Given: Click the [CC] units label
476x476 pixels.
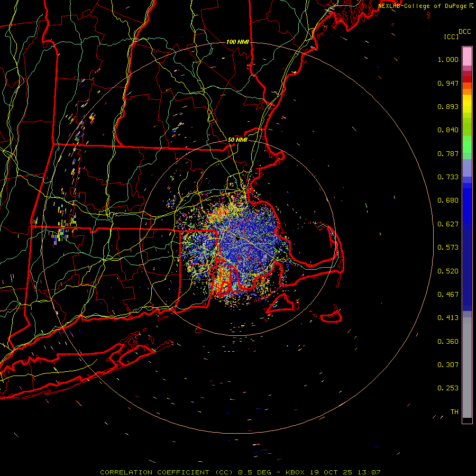Looking at the screenshot, I should (x=451, y=36).
